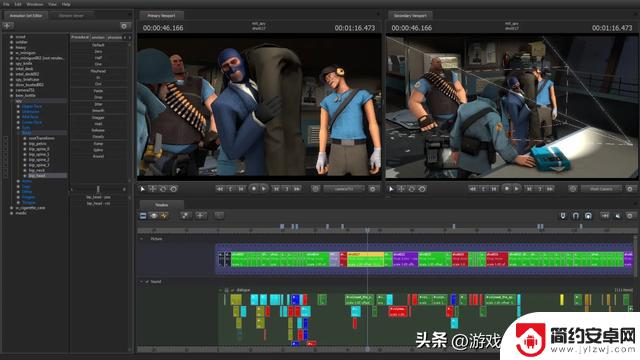Toggle the magnet snap option on Timeline
This screenshot has width=640, height=360.
point(576,216)
